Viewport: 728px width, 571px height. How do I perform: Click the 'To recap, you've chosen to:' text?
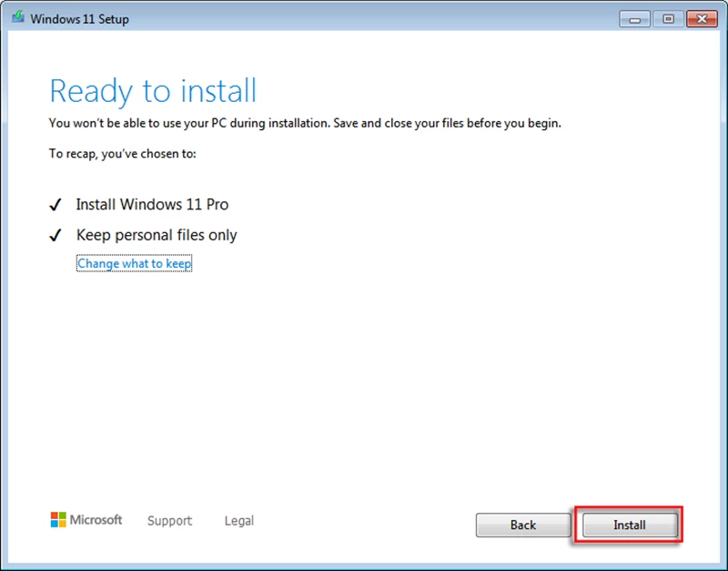pos(123,153)
